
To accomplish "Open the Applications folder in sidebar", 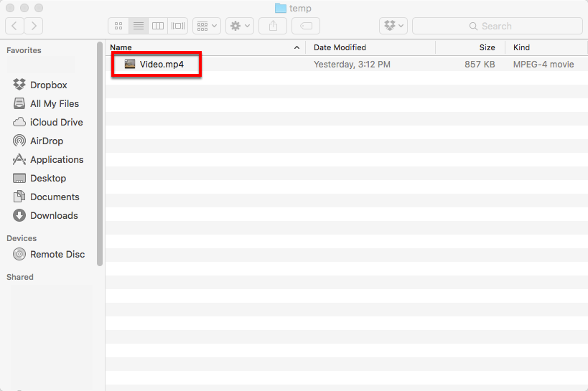I will tap(48, 160).
